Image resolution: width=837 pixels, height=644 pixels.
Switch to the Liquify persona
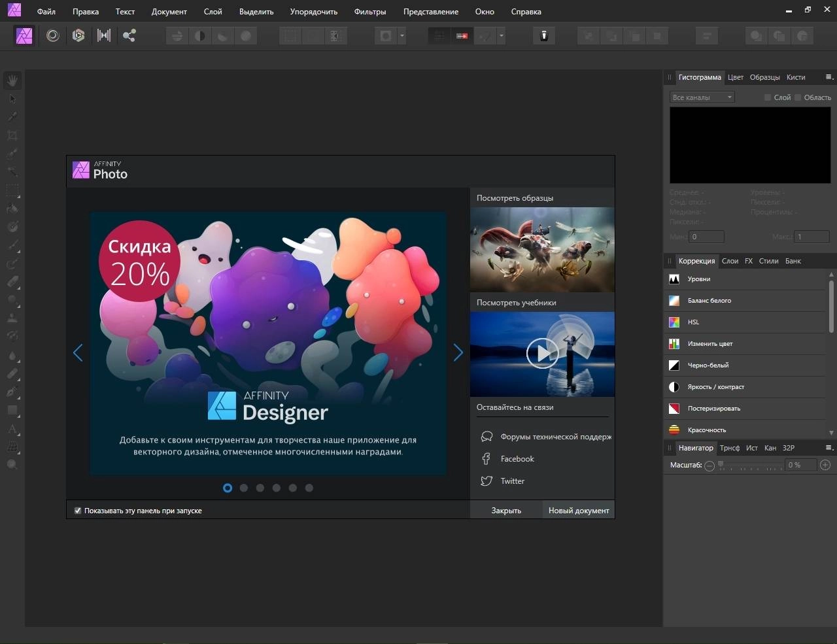point(53,35)
